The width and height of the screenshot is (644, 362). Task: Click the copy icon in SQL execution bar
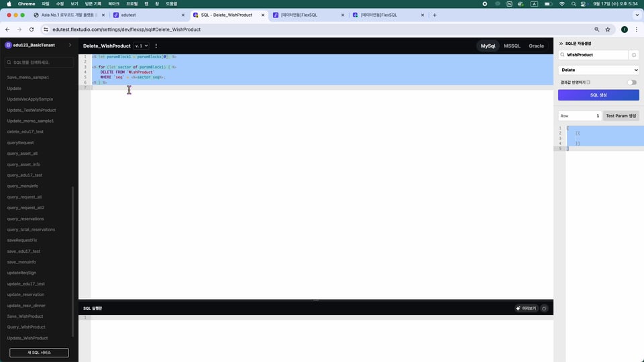(544, 308)
